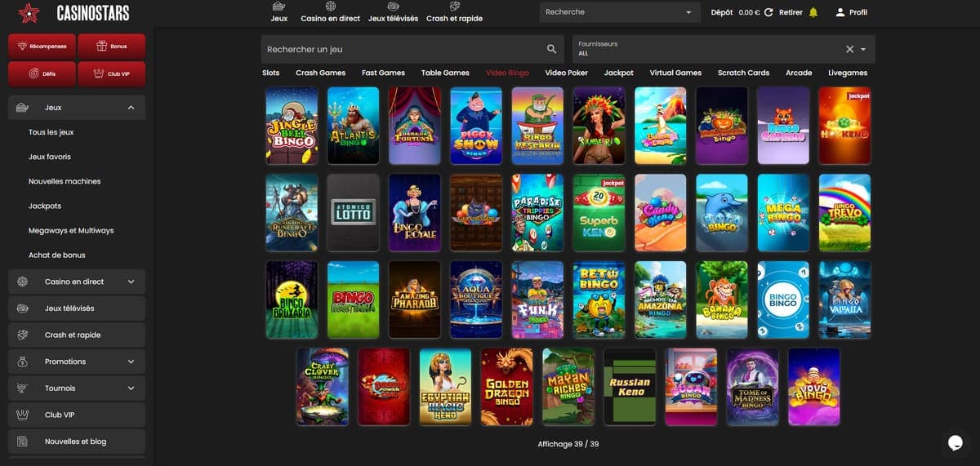Launch the Golden Dragon Bingo game
The image size is (980, 466).
coord(507,387)
